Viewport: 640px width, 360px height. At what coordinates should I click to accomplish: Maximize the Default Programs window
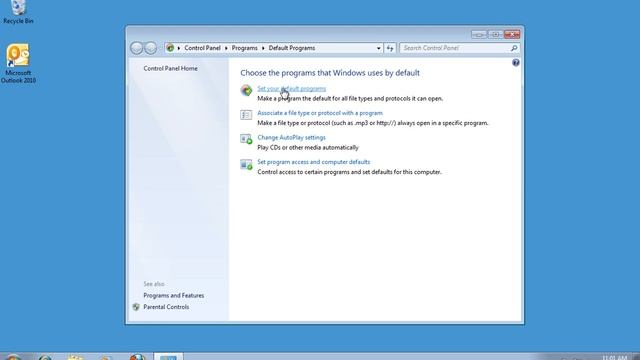coord(496,34)
